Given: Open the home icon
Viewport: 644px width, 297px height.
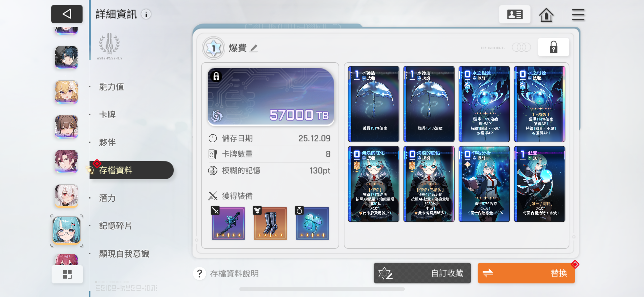Looking at the screenshot, I should (x=546, y=15).
